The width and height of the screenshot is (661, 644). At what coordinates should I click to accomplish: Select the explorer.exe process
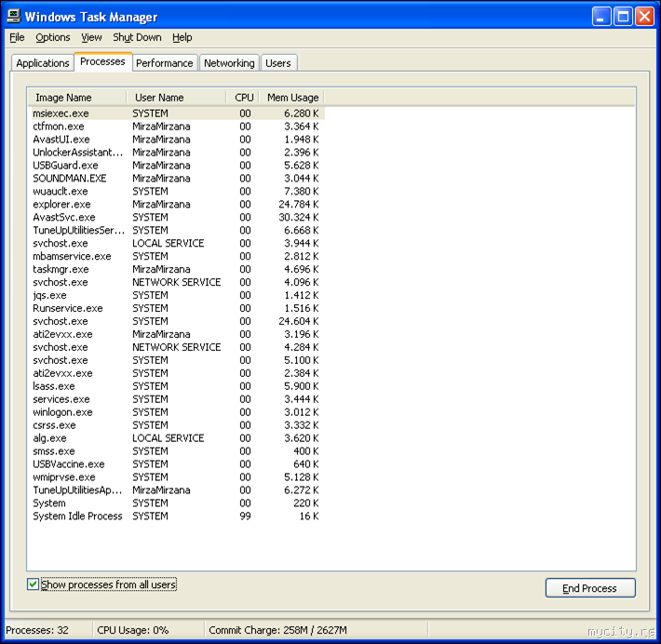[x=176, y=205]
